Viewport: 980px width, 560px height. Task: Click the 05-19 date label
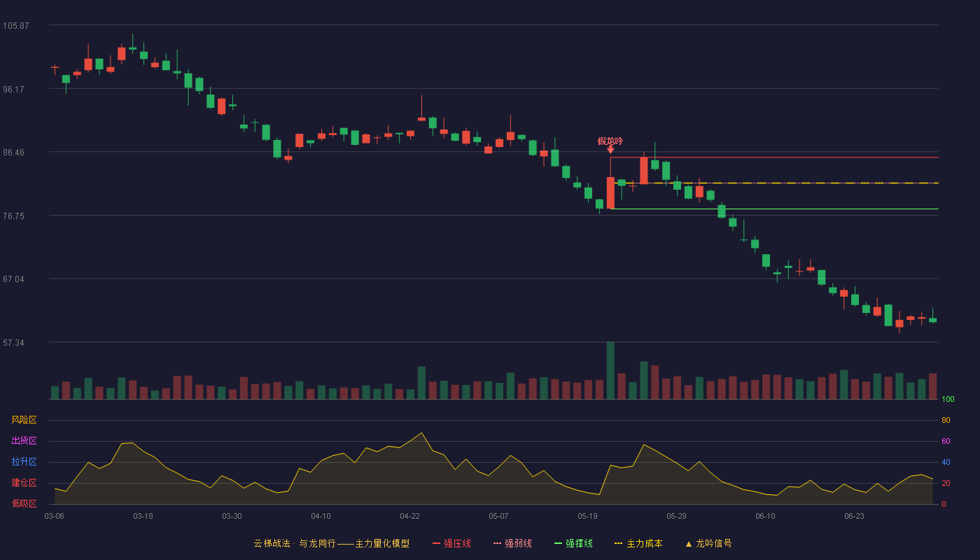click(x=587, y=516)
